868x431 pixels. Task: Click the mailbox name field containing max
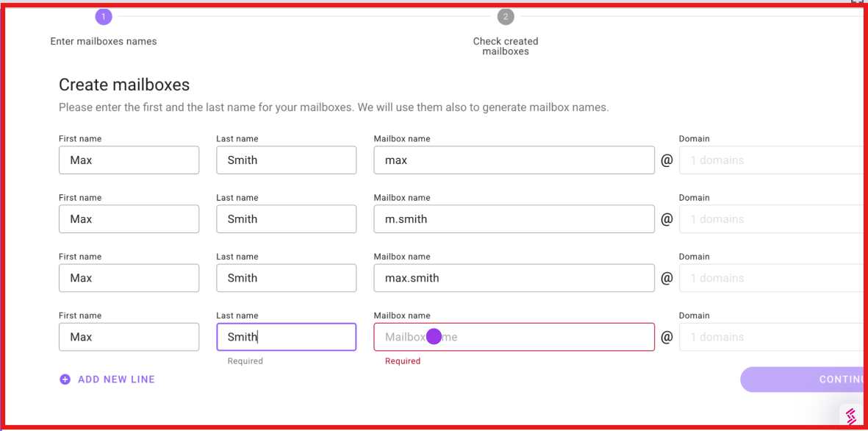[514, 160]
